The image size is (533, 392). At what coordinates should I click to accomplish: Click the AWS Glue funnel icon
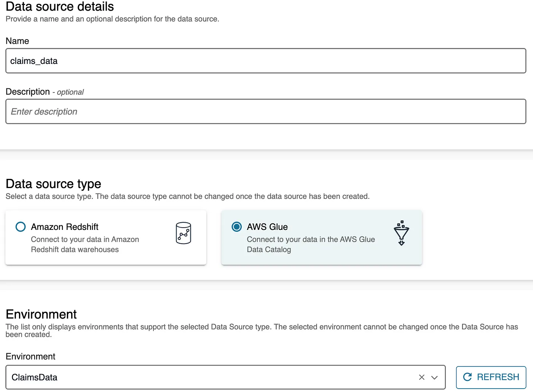click(401, 233)
